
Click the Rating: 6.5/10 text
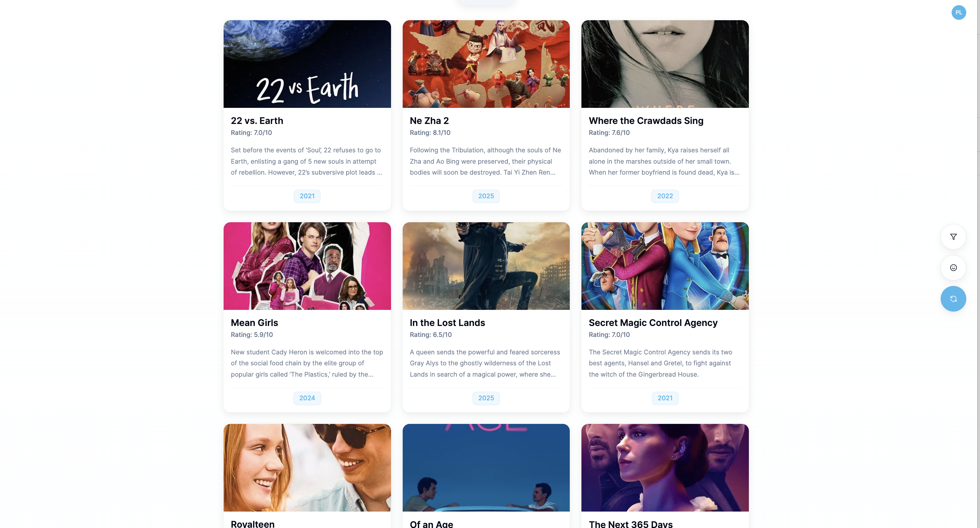coord(431,335)
